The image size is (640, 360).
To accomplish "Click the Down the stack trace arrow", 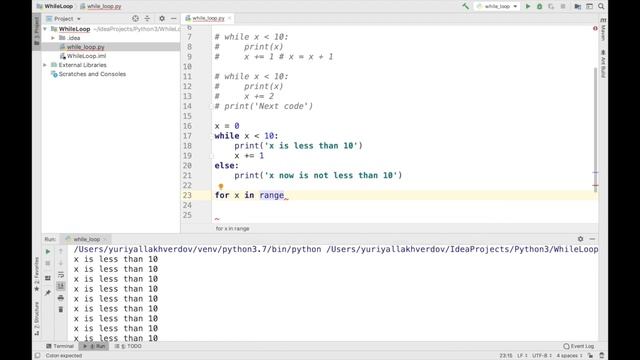I will (61, 264).
